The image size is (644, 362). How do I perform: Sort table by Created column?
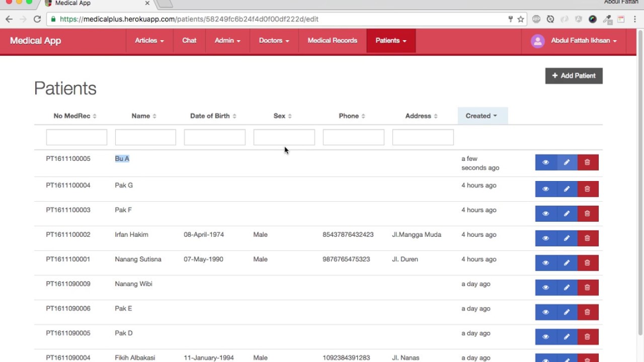482,116
